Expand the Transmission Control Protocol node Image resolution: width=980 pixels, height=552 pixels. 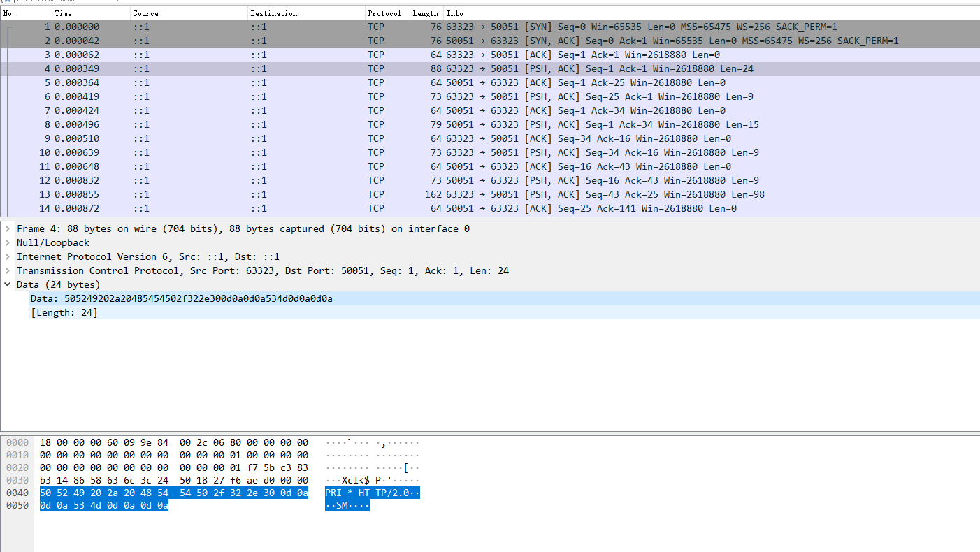pyautogui.click(x=8, y=270)
